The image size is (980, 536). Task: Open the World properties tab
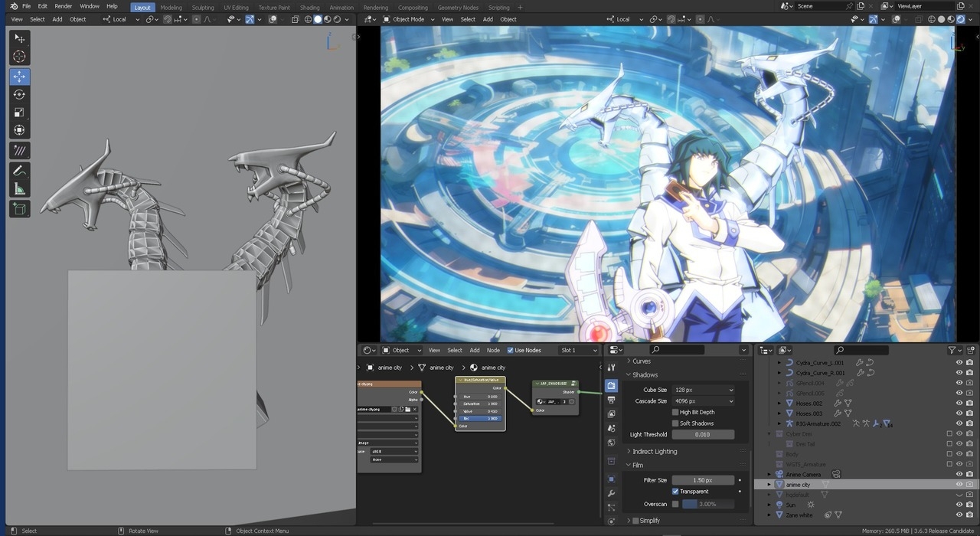tap(611, 443)
